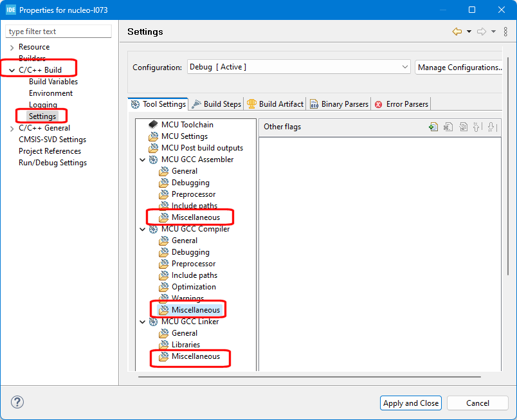Open the dialog help question mark icon

pyautogui.click(x=18, y=403)
